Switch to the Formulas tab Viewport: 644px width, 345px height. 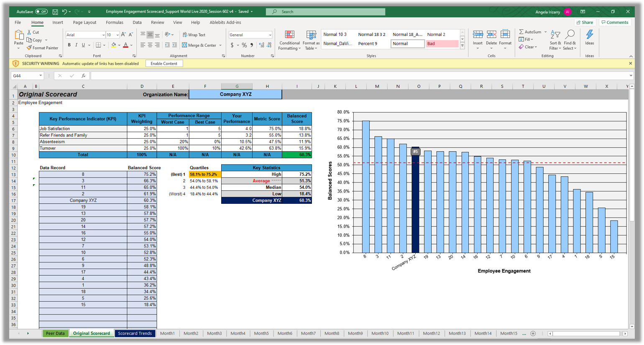[x=115, y=23]
